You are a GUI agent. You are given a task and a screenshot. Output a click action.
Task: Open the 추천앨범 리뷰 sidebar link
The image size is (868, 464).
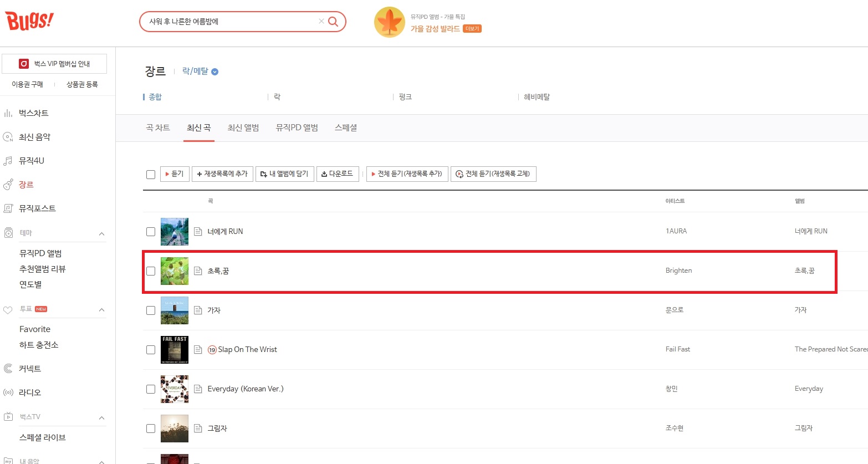(42, 269)
